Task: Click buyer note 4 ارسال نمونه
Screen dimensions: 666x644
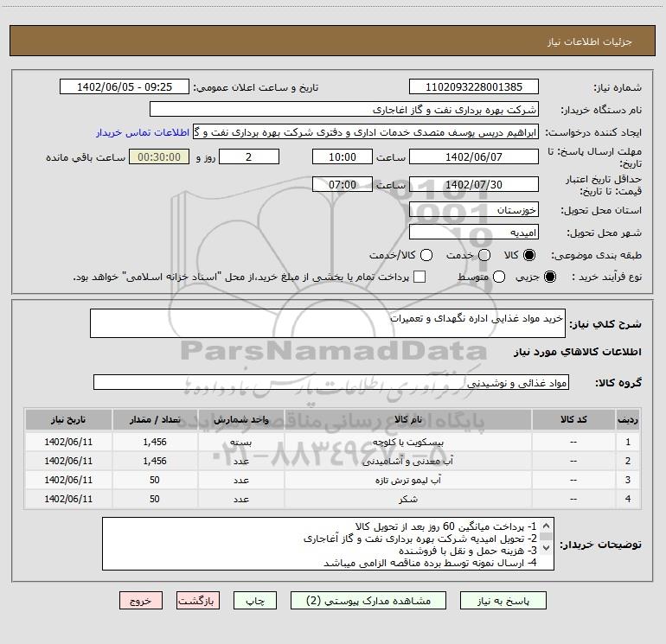Action: coord(430,563)
